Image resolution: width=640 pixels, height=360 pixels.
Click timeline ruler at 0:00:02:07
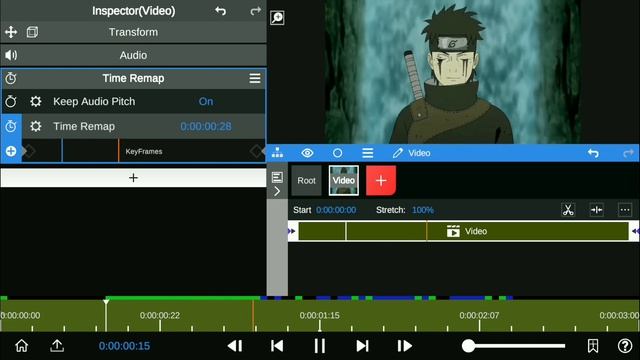(x=479, y=316)
